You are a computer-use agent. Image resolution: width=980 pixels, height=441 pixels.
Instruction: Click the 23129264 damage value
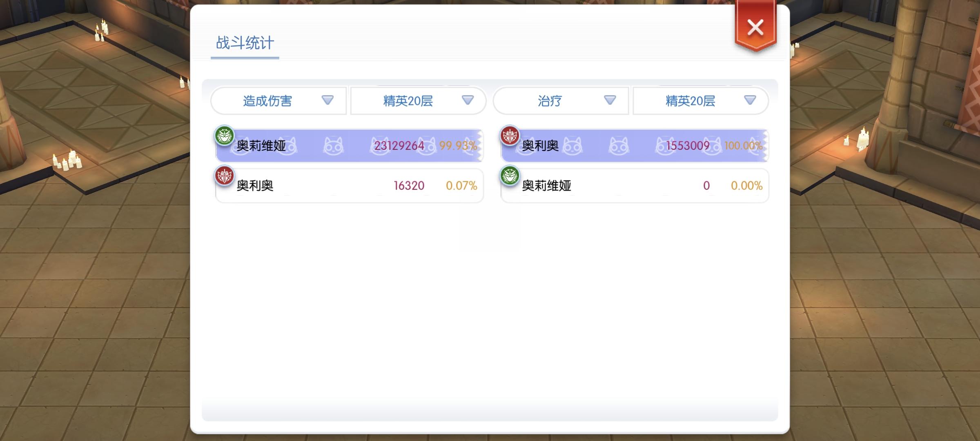[399, 146]
